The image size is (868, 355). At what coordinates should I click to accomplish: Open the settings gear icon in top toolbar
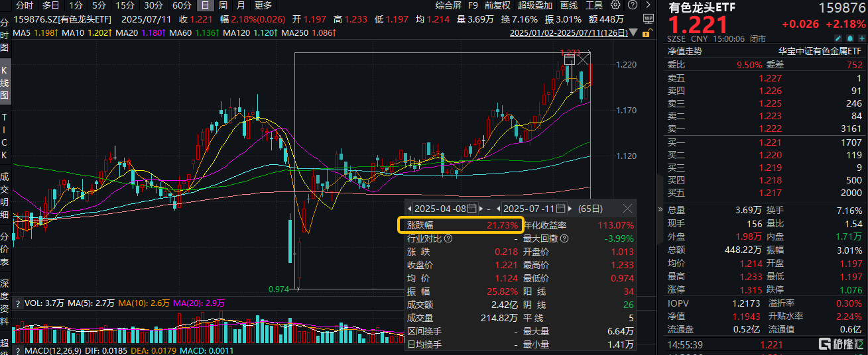coord(615,5)
